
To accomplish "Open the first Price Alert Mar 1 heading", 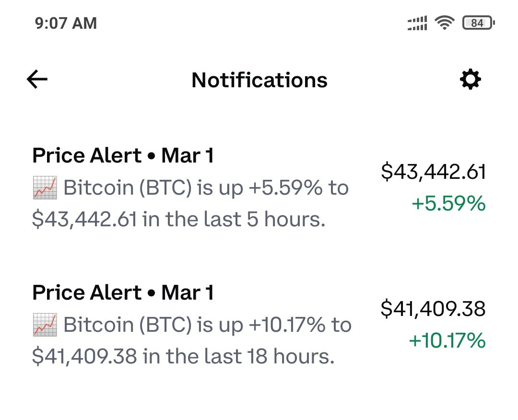I will click(123, 155).
